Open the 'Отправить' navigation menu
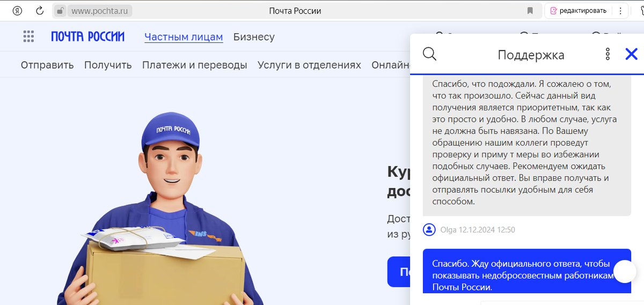This screenshot has width=644, height=305. [x=47, y=65]
